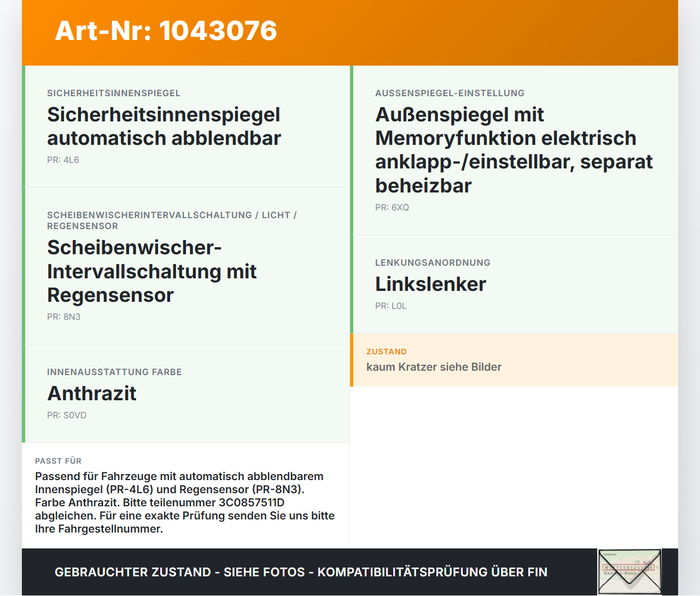Select the PR: 6XQ code

pyautogui.click(x=392, y=207)
